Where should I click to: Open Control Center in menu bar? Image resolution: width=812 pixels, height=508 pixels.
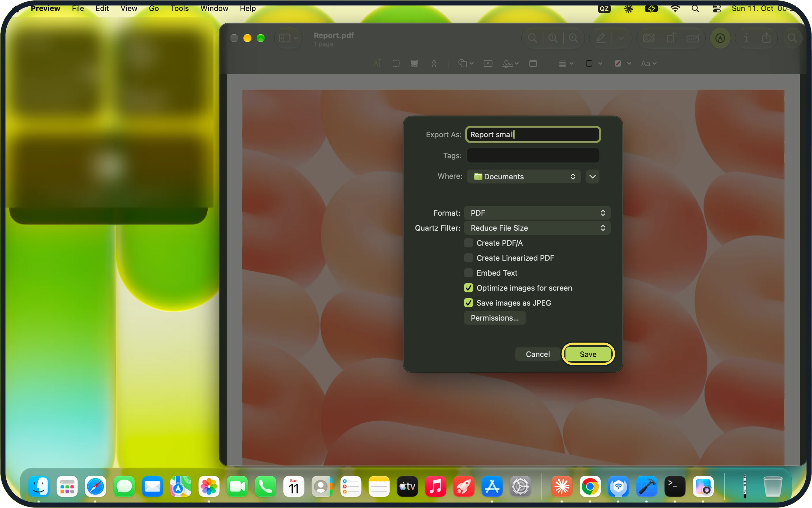tap(716, 8)
